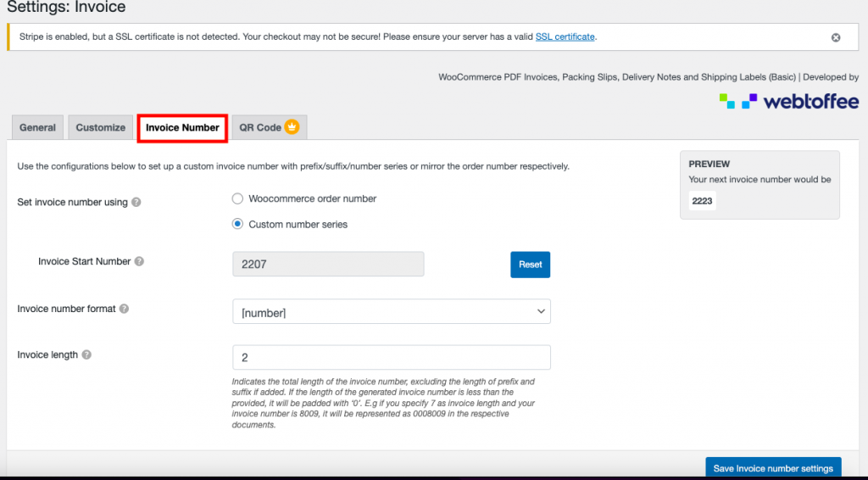Dismiss the Stripe SSL warning notice
This screenshot has width=868, height=480.
point(835,37)
